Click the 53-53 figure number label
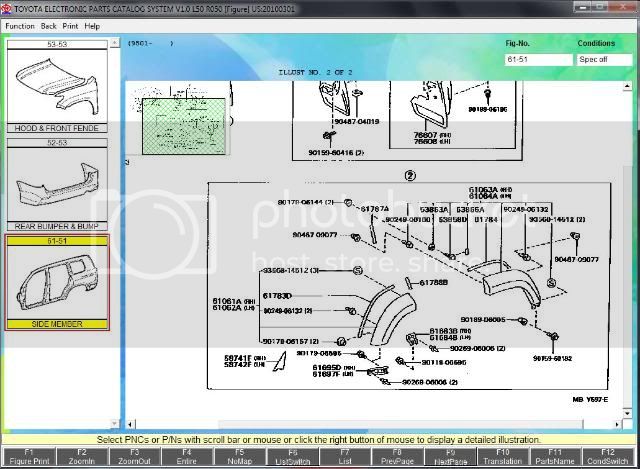Image resolution: width=640 pixels, height=469 pixels. pyautogui.click(x=57, y=44)
